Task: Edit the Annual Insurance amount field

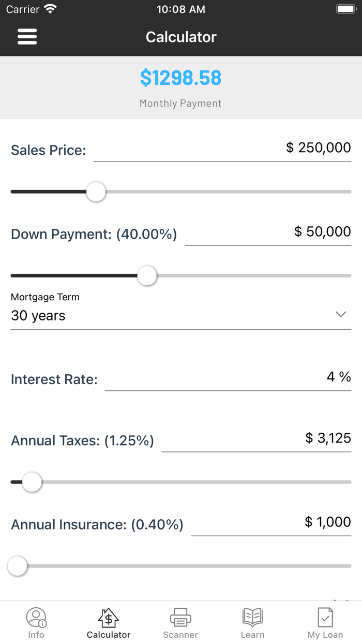Action: 271,523
